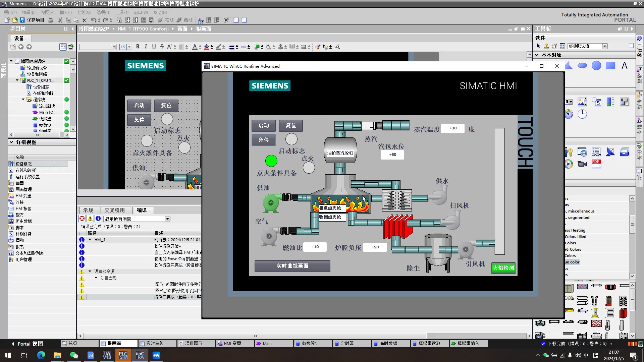Apply bold formatting in the editor toolbar
644x362 pixels.
coord(138,47)
